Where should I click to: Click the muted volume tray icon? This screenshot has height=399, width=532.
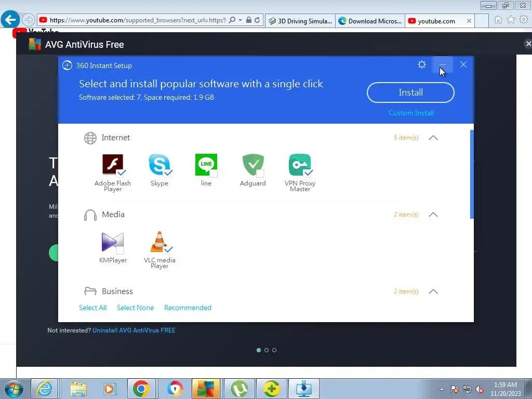click(x=480, y=390)
